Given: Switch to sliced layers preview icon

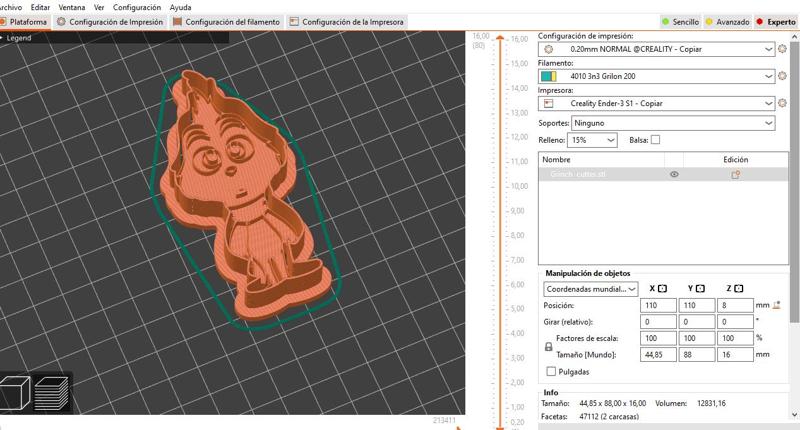Looking at the screenshot, I should (52, 392).
